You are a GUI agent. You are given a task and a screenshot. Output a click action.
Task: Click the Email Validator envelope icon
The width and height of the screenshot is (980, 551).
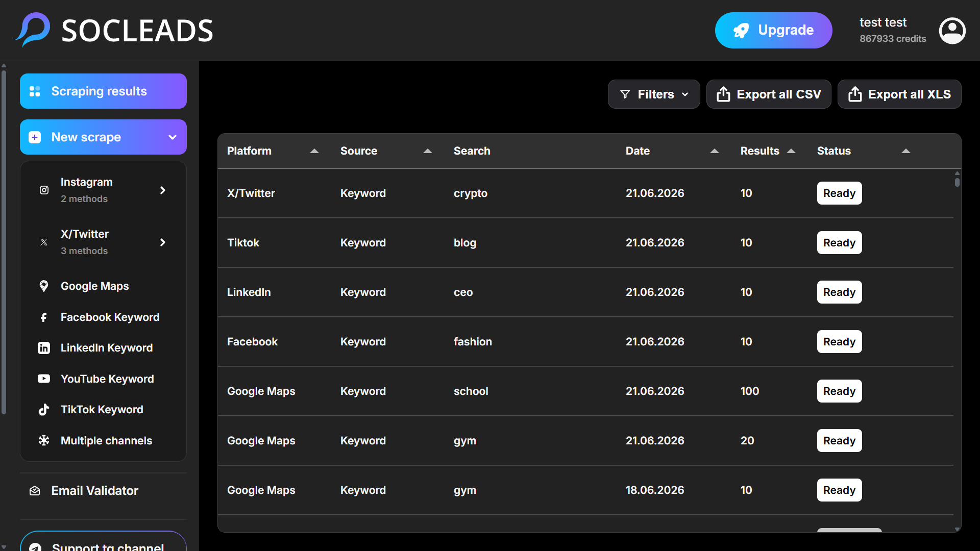(x=35, y=491)
